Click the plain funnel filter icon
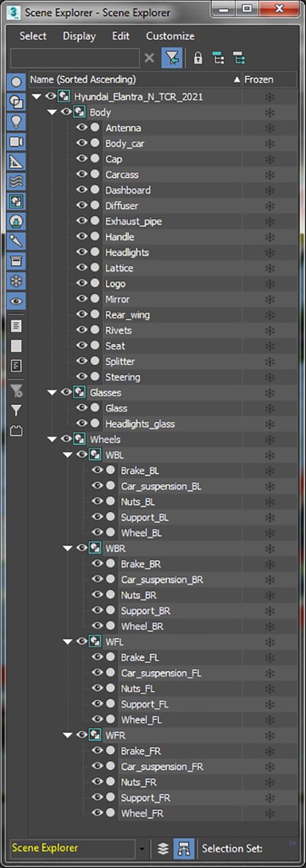The width and height of the screenshot is (306, 868). click(x=16, y=411)
